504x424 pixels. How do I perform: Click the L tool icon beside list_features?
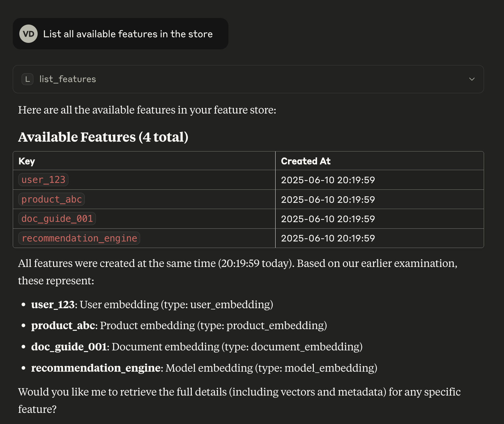(x=27, y=79)
